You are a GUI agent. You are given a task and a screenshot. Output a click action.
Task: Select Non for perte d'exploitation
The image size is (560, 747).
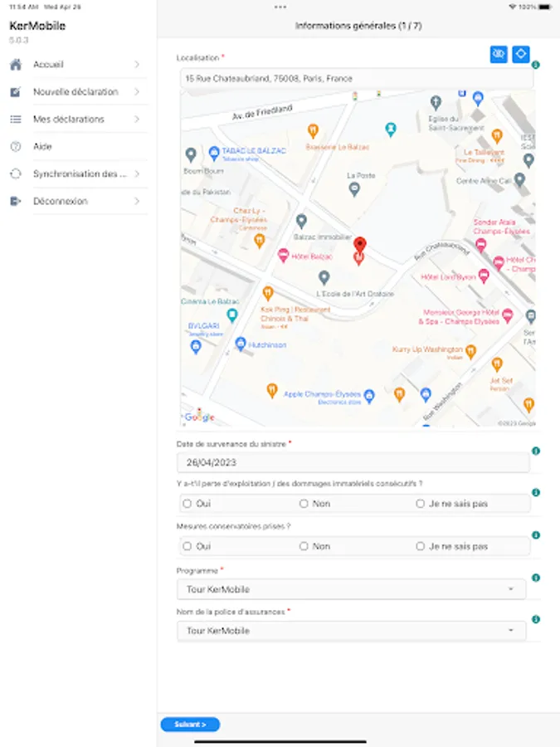[304, 504]
